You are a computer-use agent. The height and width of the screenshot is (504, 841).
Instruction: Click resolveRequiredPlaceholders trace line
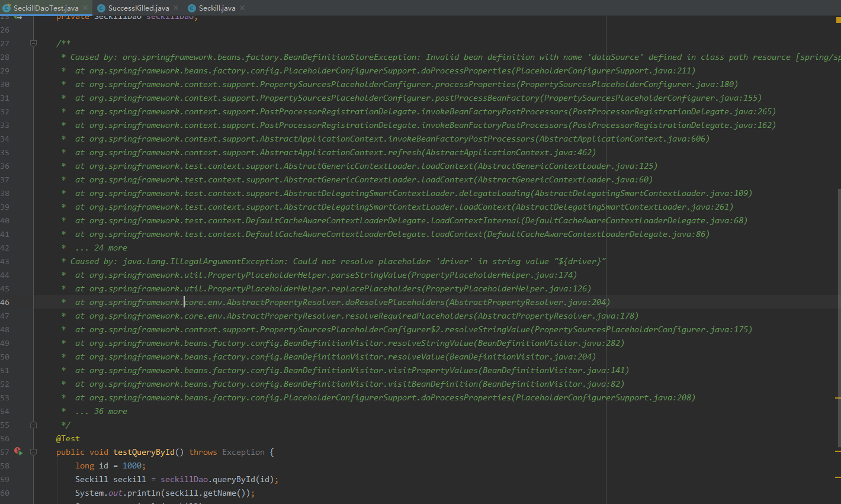click(357, 316)
